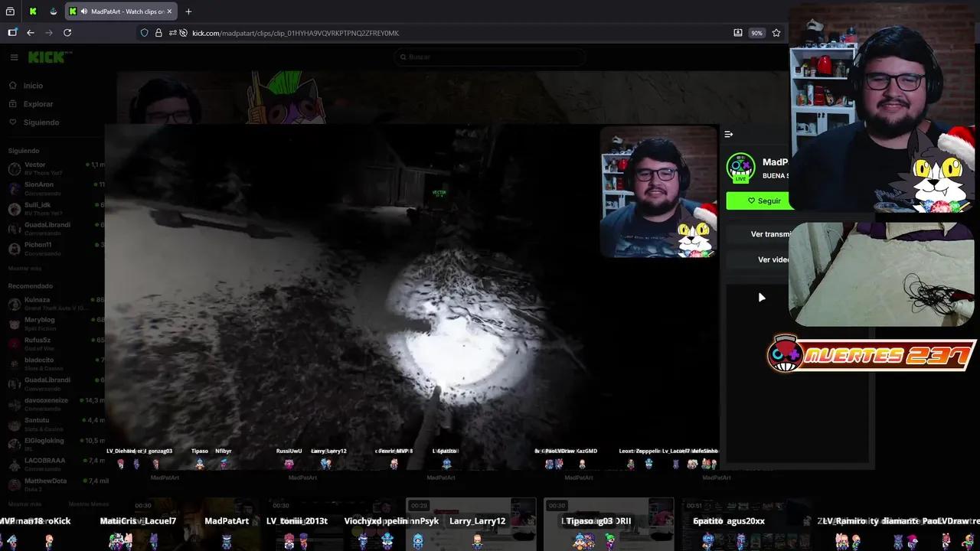Image resolution: width=980 pixels, height=551 pixels.
Task: Open the Kick logo home link
Action: point(50,57)
